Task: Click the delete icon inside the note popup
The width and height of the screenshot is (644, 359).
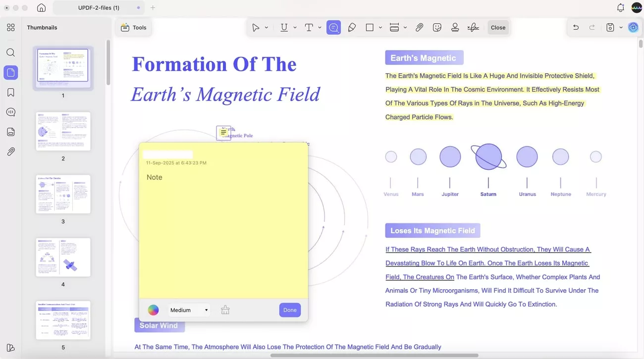Action: coord(225,309)
